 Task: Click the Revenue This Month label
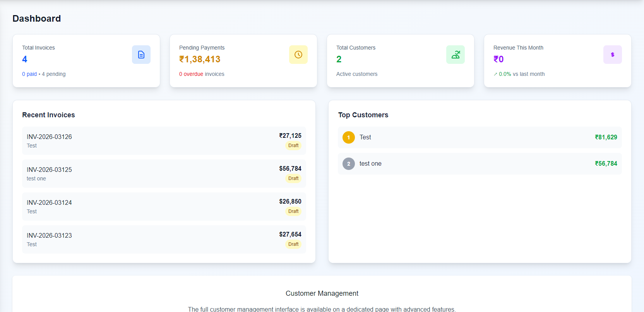tap(518, 48)
